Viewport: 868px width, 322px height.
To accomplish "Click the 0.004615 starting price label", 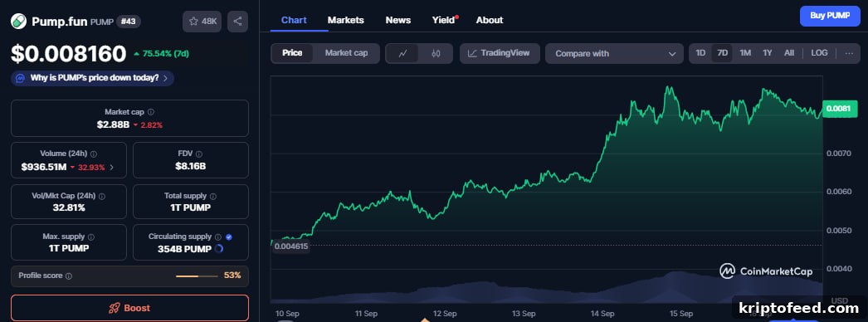I will point(290,246).
